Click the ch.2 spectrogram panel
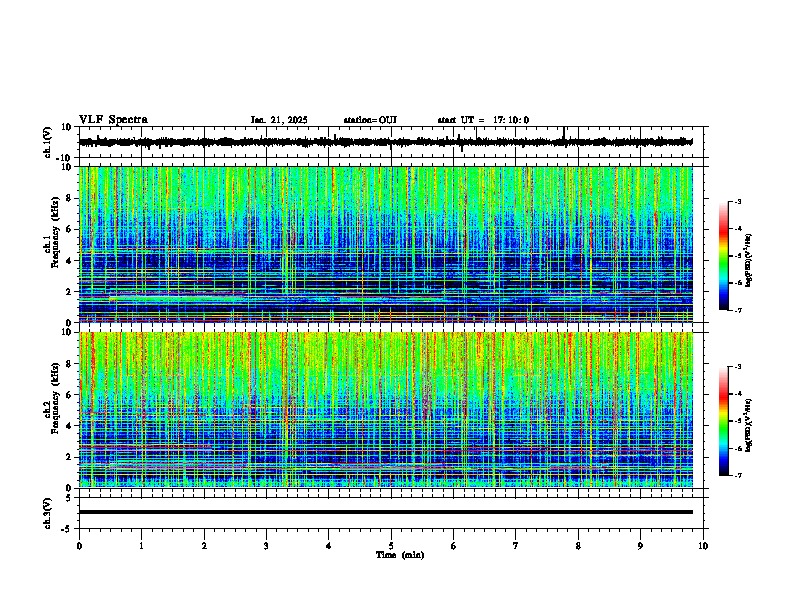 [386, 410]
